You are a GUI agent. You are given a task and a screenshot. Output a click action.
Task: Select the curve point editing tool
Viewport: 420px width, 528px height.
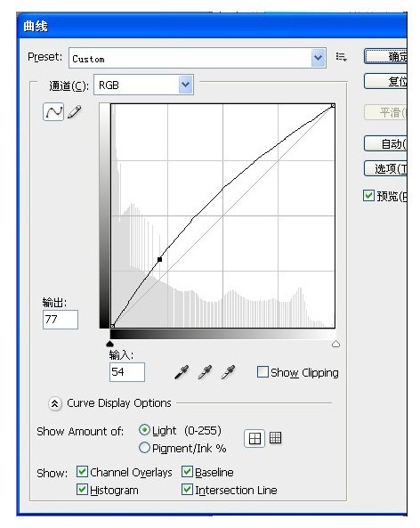(x=53, y=112)
